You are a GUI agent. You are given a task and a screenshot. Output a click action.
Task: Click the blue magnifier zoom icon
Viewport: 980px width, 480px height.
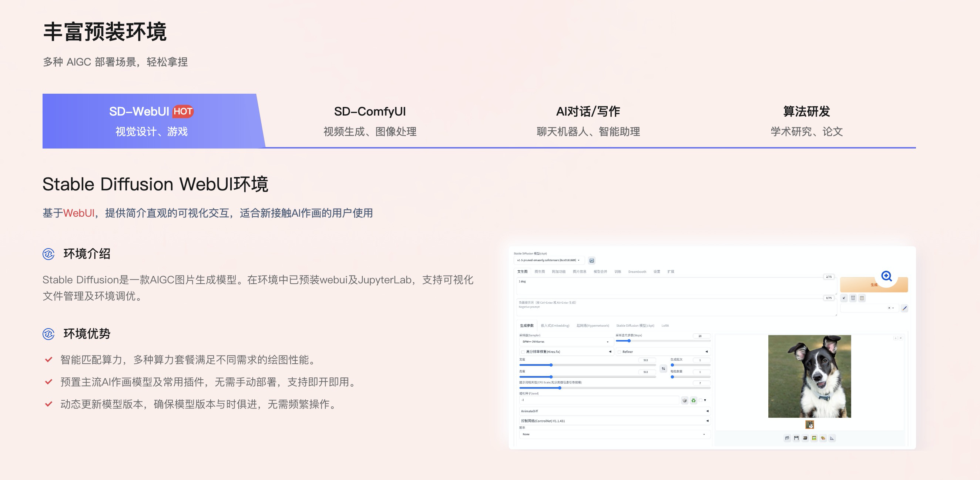click(886, 276)
